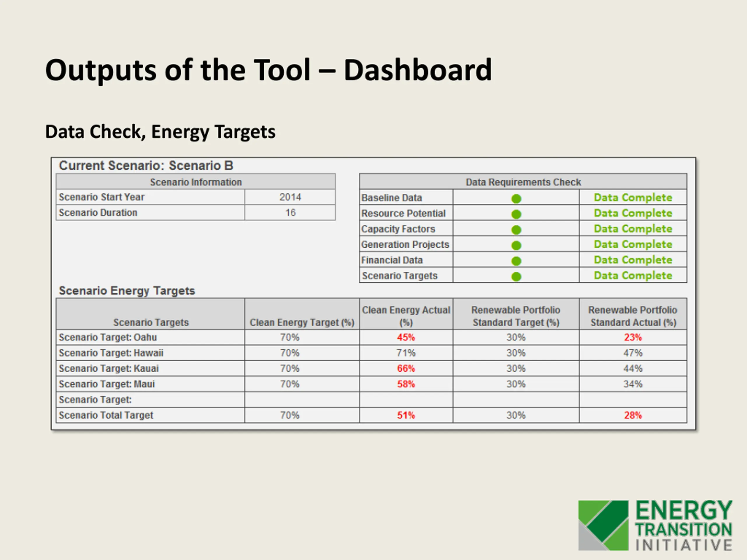The image size is (747, 560).
Task: Click Data Complete next to Baseline Data
Action: click(633, 197)
